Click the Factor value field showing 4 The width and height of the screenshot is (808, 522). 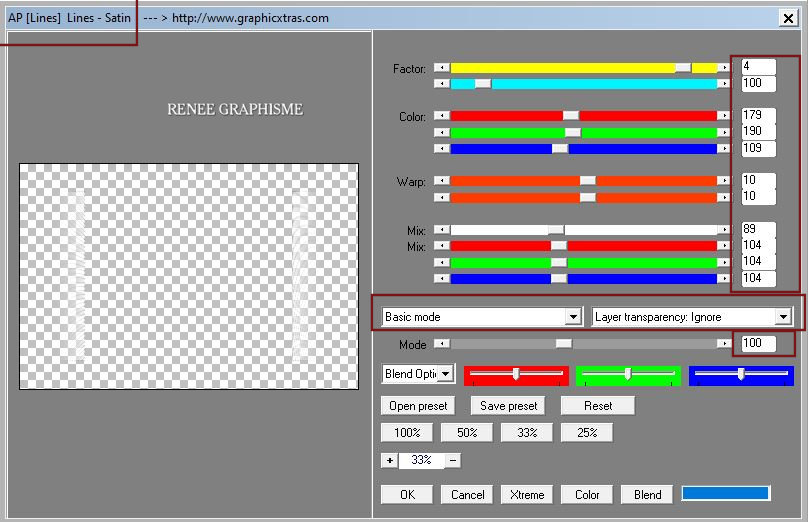(758, 66)
